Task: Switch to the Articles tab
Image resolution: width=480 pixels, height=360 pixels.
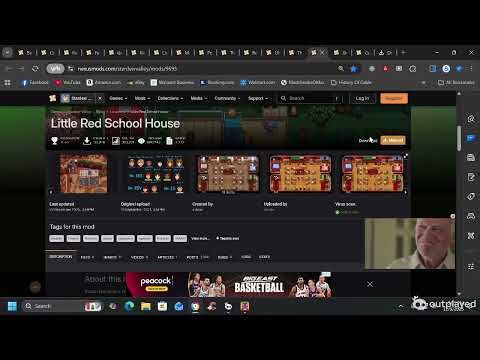Action: click(x=167, y=257)
